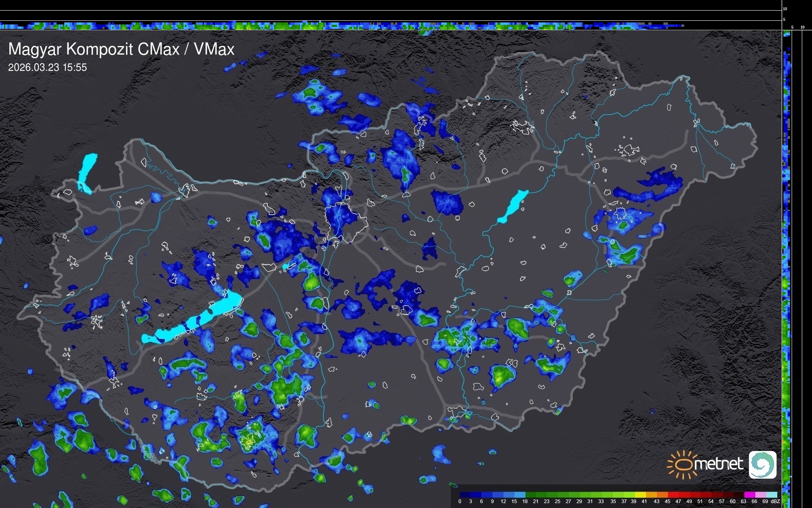Click the yellow 39 dBZ legend swatch
The image size is (812, 508).
coord(640,495)
